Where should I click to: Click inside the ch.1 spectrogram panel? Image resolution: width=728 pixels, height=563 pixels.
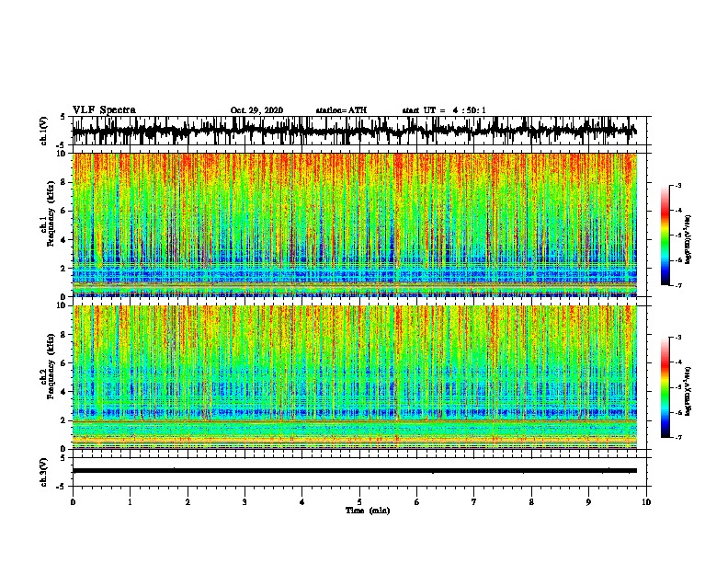coord(355,224)
